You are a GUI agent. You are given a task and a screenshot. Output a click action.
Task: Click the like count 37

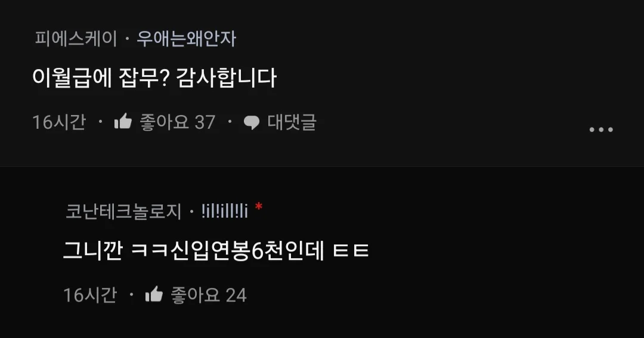coord(205,122)
